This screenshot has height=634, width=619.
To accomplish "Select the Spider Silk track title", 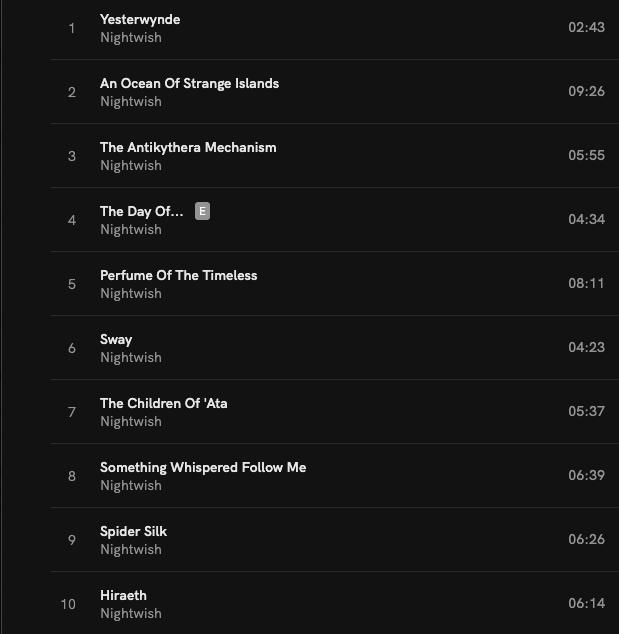I will (133, 532).
